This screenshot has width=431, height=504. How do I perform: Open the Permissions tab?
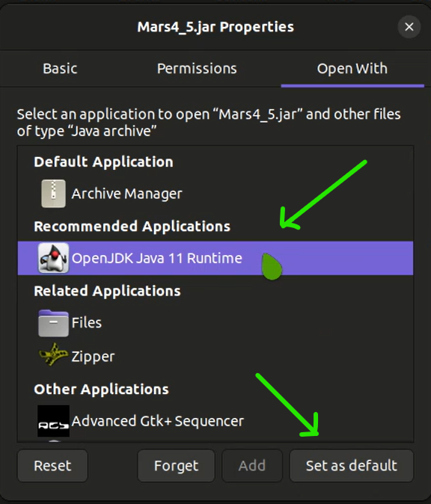[197, 69]
